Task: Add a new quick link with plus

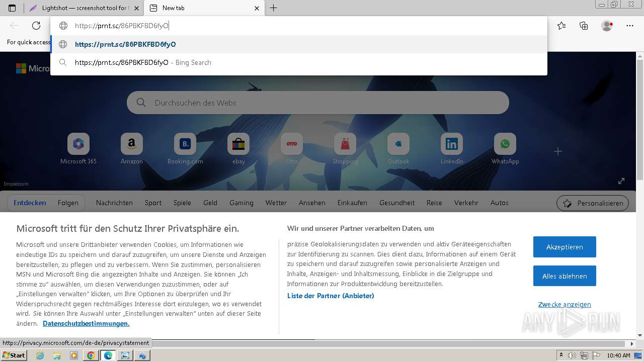Action: tap(557, 151)
